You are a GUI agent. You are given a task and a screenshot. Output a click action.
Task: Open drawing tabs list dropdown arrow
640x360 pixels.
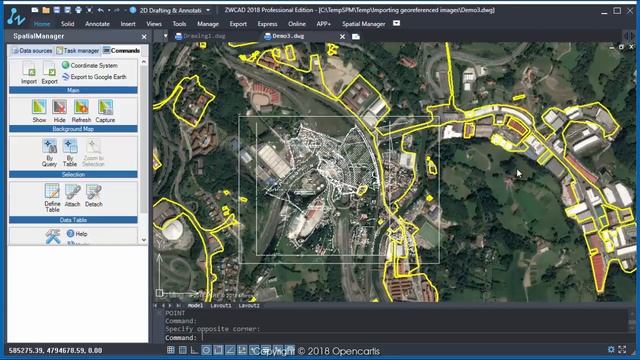click(x=165, y=36)
